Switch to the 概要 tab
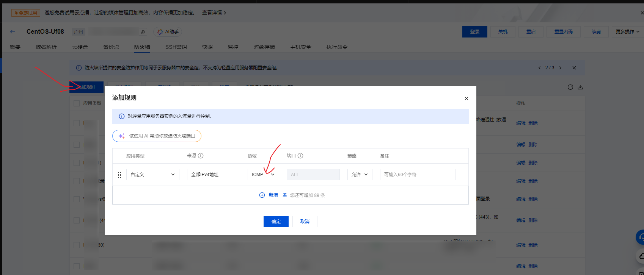Image resolution: width=644 pixels, height=275 pixels. tap(15, 47)
